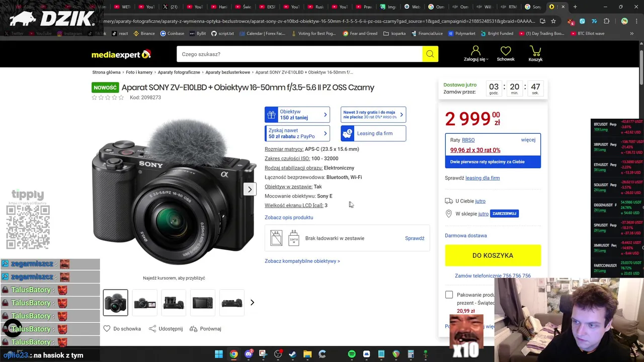Open the leasing dla firm link
This screenshot has width=644, height=362.
tap(482, 178)
